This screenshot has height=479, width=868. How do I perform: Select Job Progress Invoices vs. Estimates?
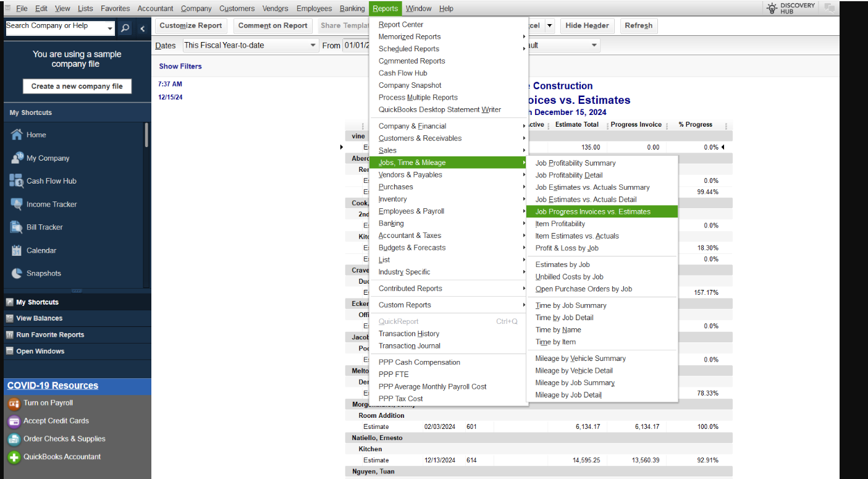[602, 211]
